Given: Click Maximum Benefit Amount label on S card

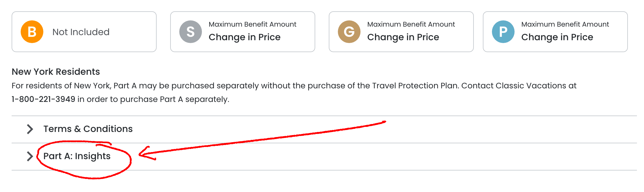Looking at the screenshot, I should 252,24.
